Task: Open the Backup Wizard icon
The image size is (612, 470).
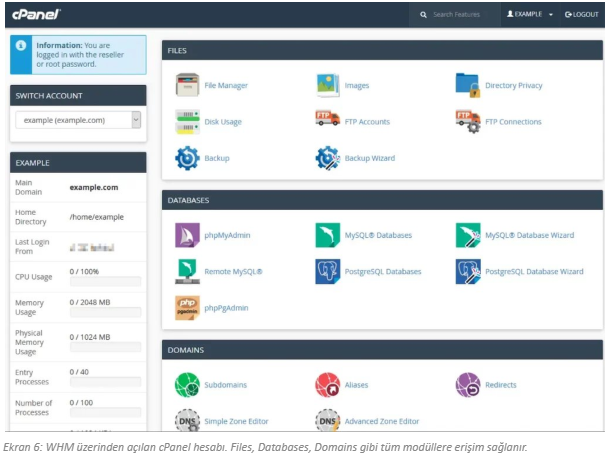Action: coord(327,158)
